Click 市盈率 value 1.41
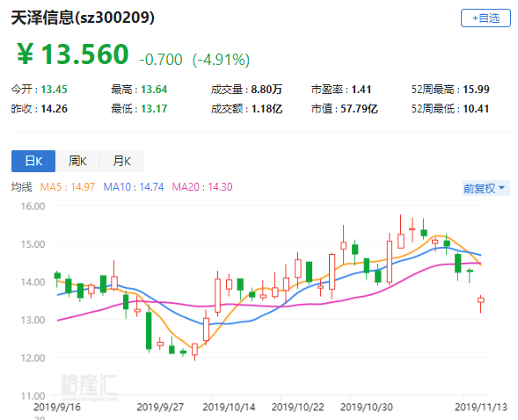 [x=361, y=90]
